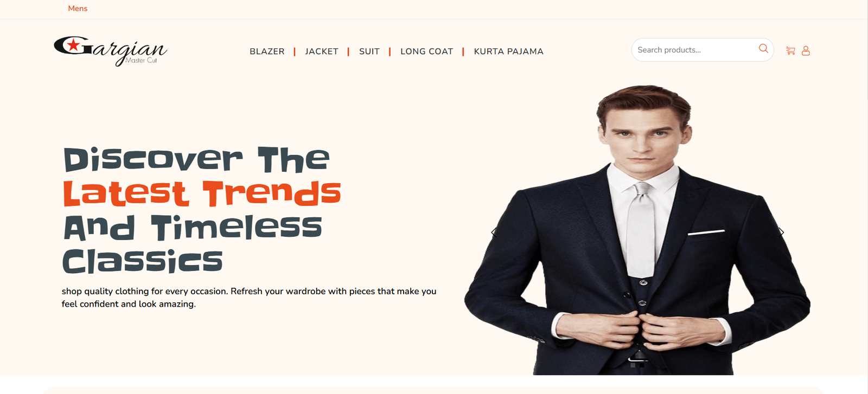The height and width of the screenshot is (394, 868).
Task: Open the BLAZER category
Action: pyautogui.click(x=267, y=51)
